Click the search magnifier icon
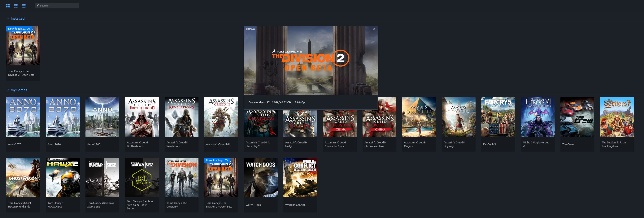 [x=38, y=6]
